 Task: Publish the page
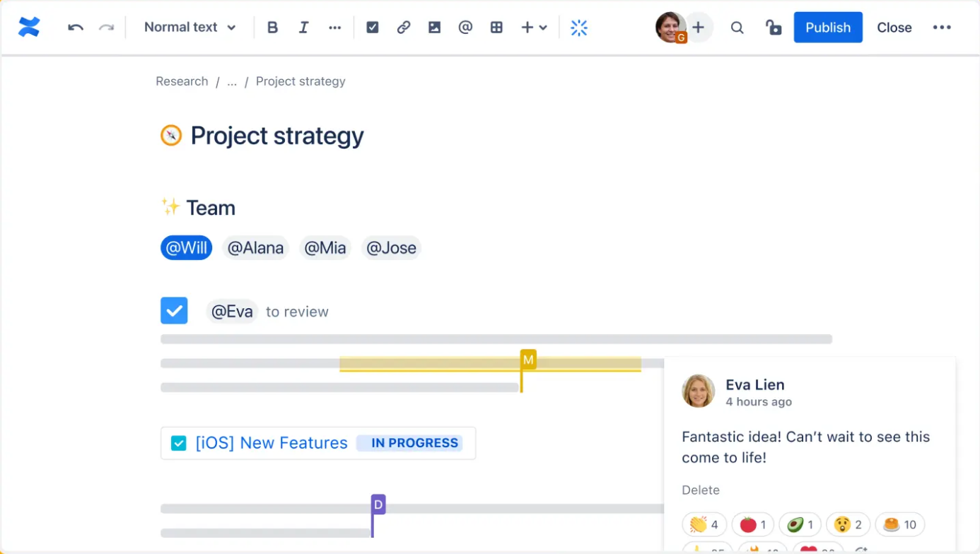tap(828, 27)
